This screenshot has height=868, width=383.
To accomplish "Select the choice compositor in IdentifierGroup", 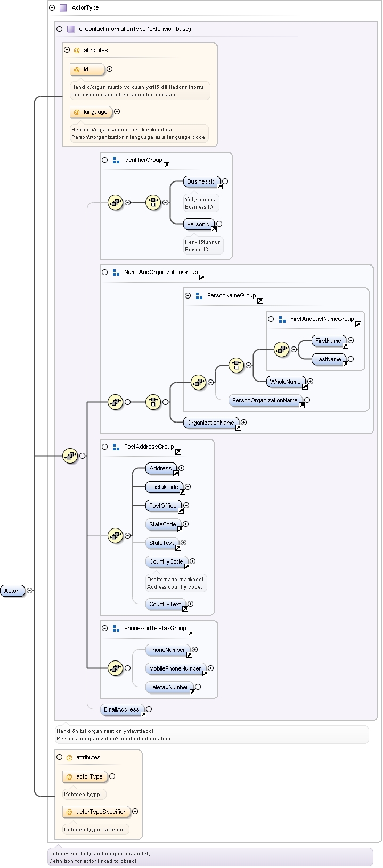I will [x=153, y=202].
